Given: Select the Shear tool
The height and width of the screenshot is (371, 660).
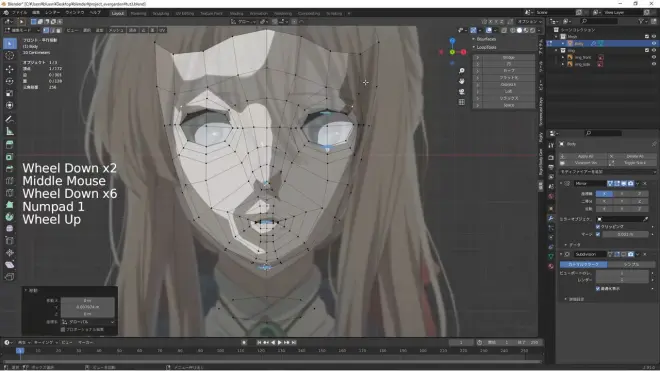Looking at the screenshot, I should coord(10,265).
